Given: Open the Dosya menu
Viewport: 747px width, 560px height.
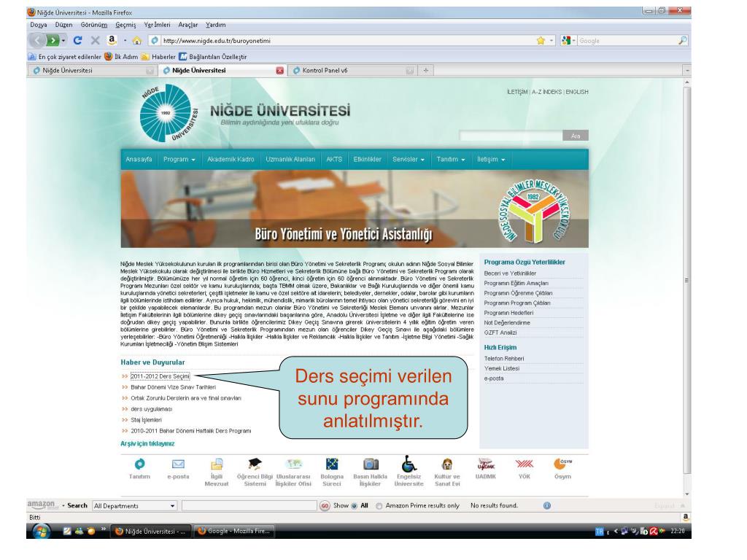Looking at the screenshot, I should 39,25.
